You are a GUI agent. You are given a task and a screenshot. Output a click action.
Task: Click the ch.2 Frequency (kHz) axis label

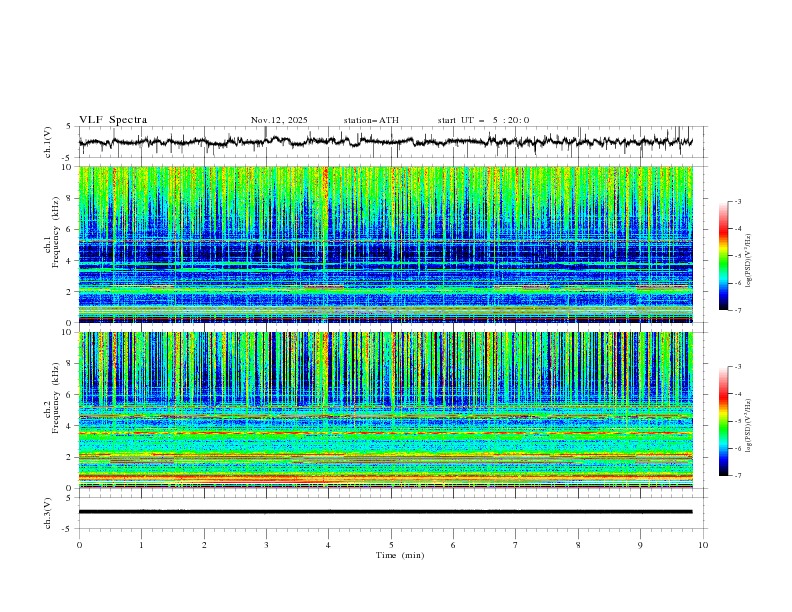pos(52,398)
